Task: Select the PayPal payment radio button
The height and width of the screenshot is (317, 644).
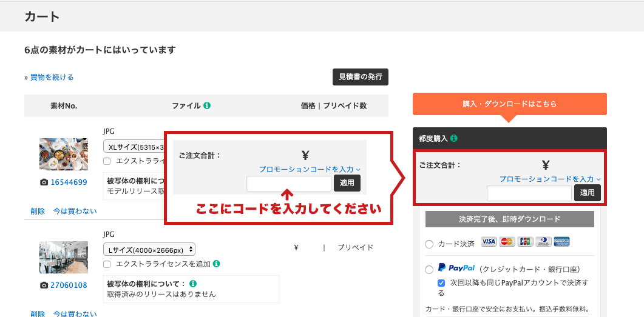Action: tap(429, 270)
